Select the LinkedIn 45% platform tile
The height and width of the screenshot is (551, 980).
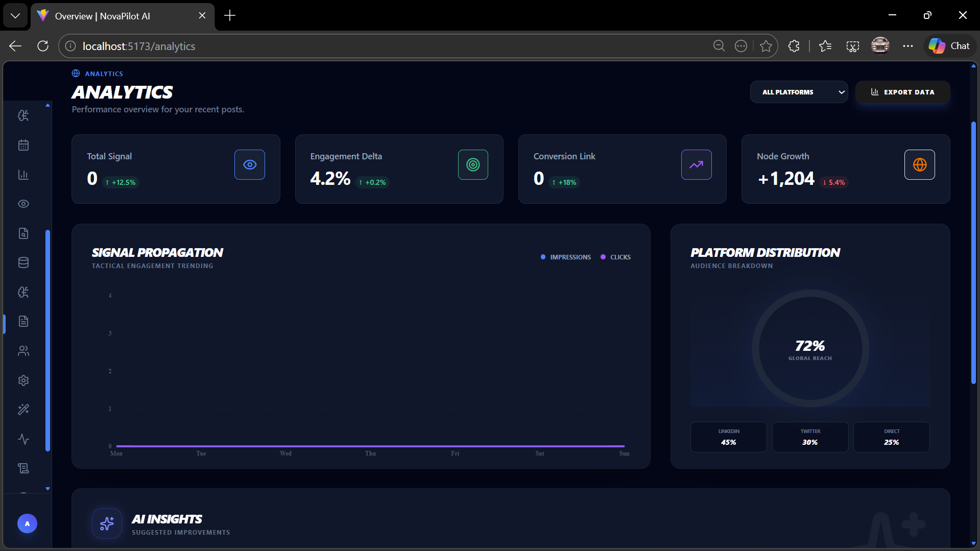(728, 437)
